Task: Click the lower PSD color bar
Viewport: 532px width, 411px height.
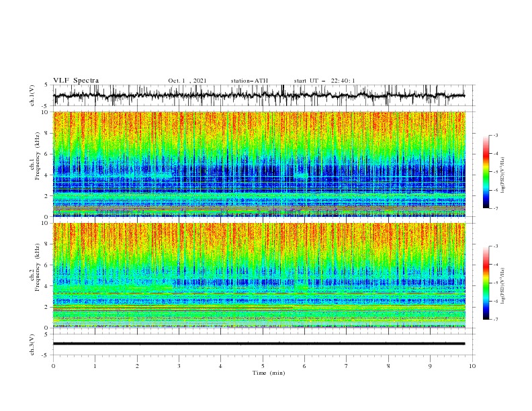Action: [x=486, y=283]
